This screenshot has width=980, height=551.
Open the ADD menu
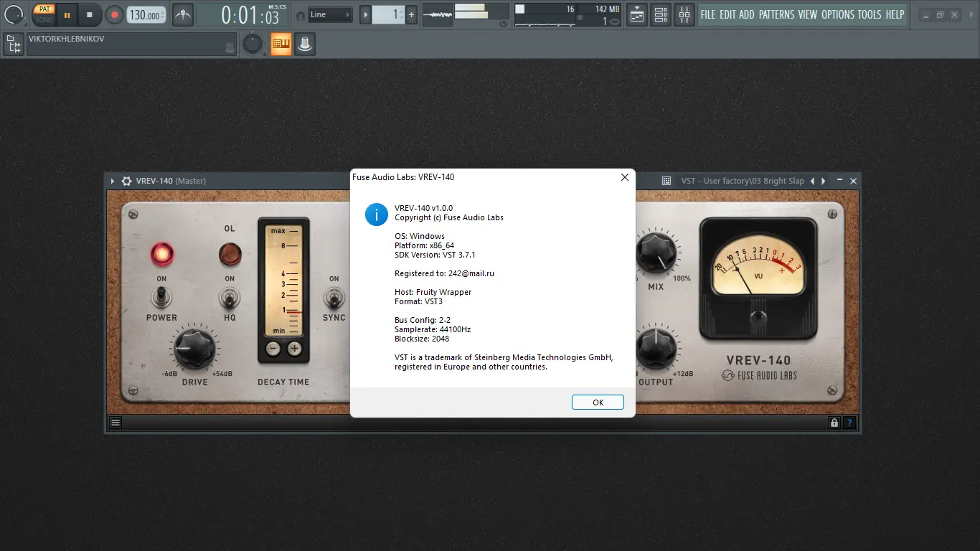[x=747, y=14]
